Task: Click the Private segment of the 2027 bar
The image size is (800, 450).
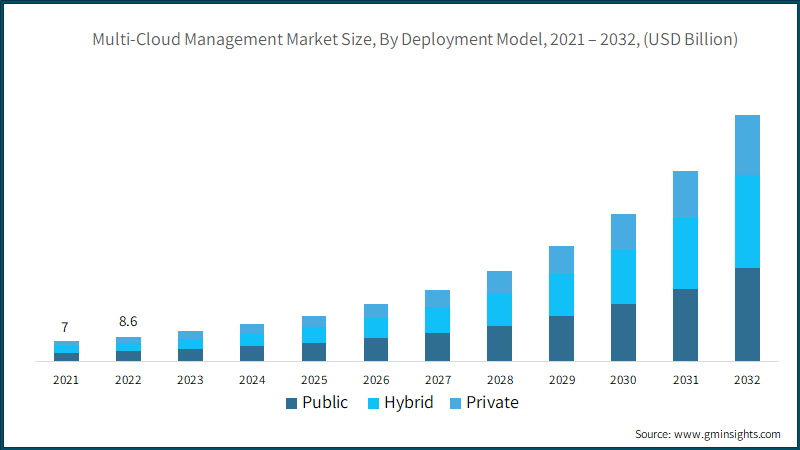Action: [438, 298]
